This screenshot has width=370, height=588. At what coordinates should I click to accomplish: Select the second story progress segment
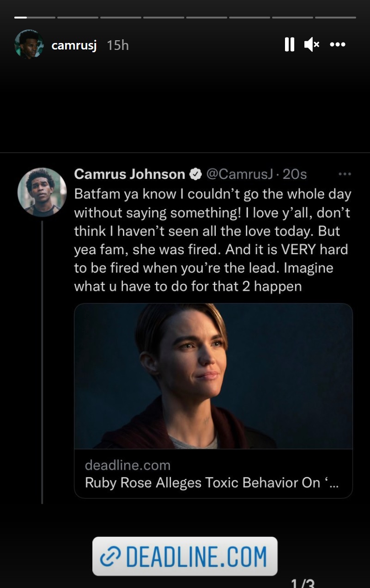[x=78, y=18]
